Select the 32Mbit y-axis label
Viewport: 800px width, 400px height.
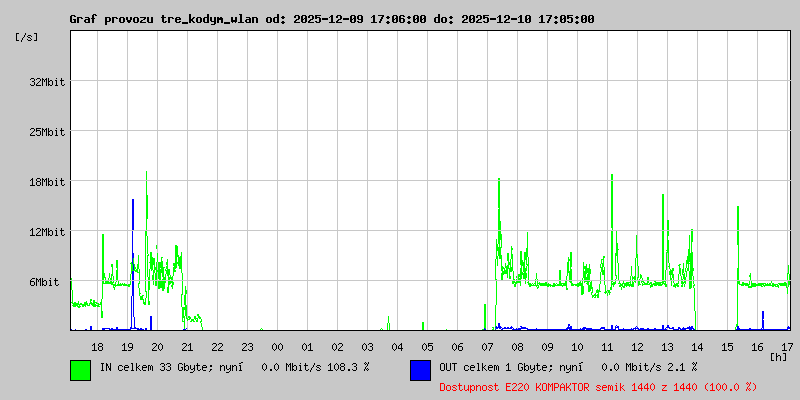(x=47, y=82)
